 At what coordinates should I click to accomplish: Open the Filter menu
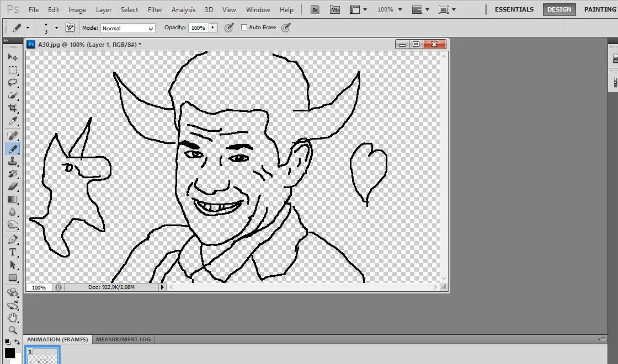click(x=155, y=10)
